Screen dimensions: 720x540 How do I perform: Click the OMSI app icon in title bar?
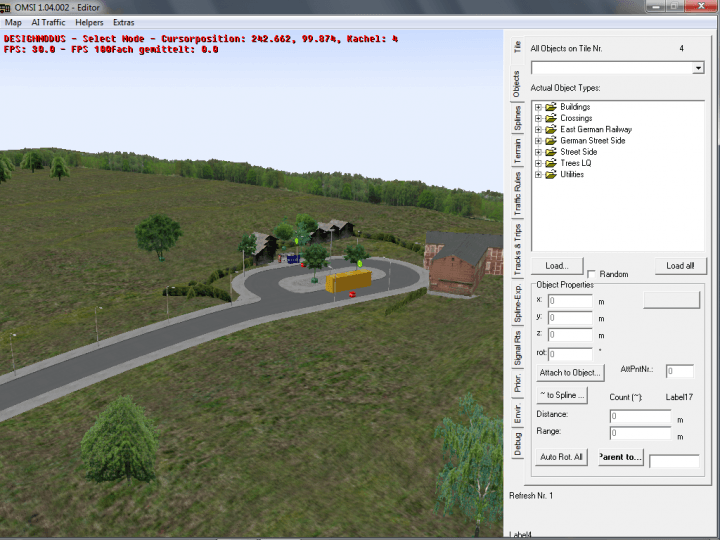coord(5,7)
